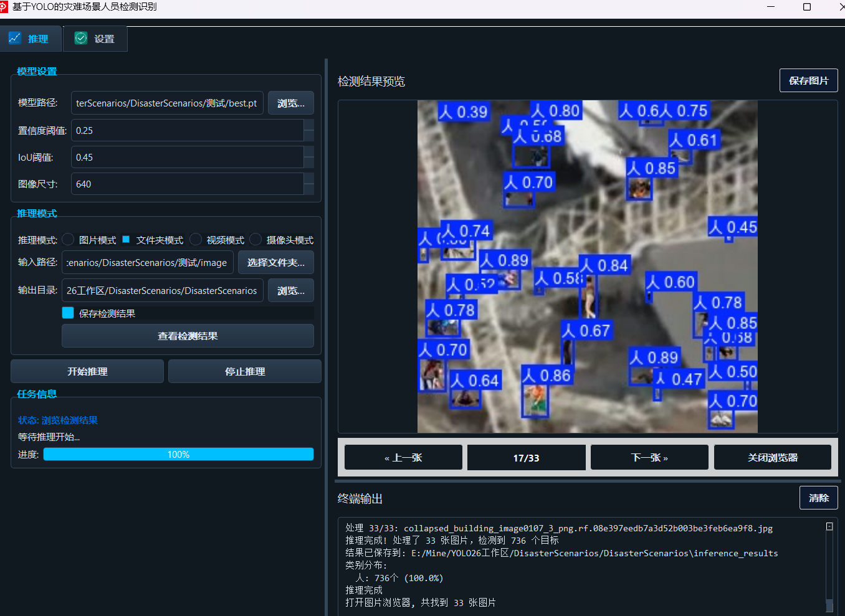
Task: Open 查看检测结果 to view results
Action: click(x=188, y=336)
